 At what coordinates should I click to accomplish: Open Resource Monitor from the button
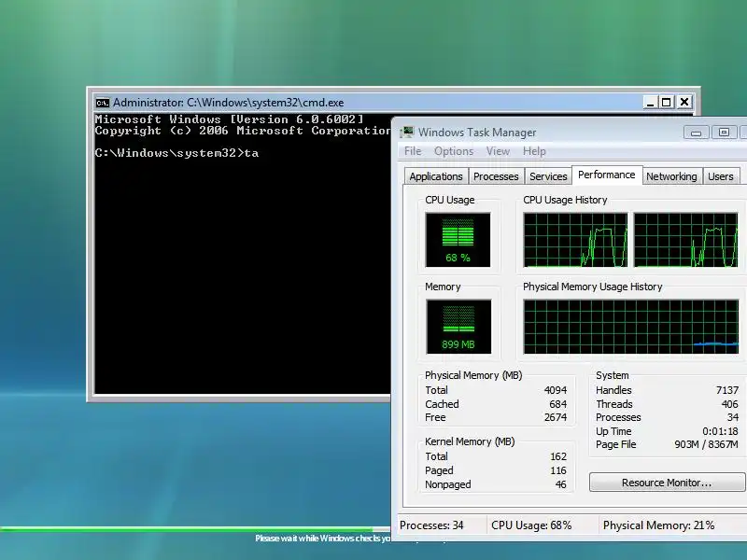667,483
